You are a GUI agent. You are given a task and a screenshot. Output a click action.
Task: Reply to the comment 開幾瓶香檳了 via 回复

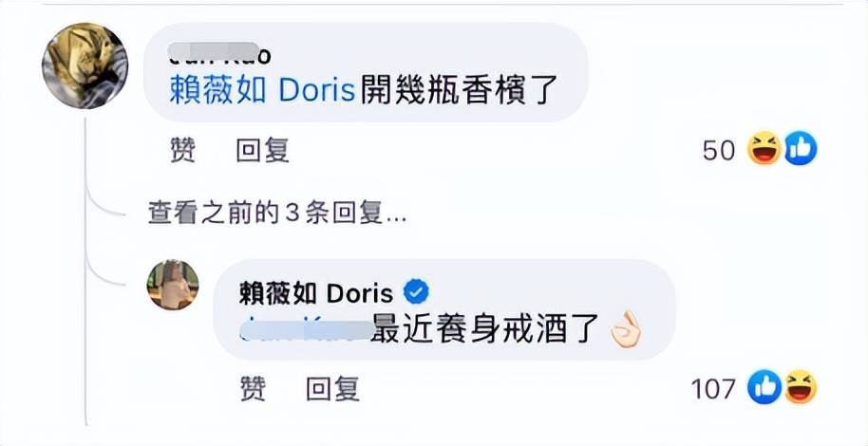click(x=262, y=150)
